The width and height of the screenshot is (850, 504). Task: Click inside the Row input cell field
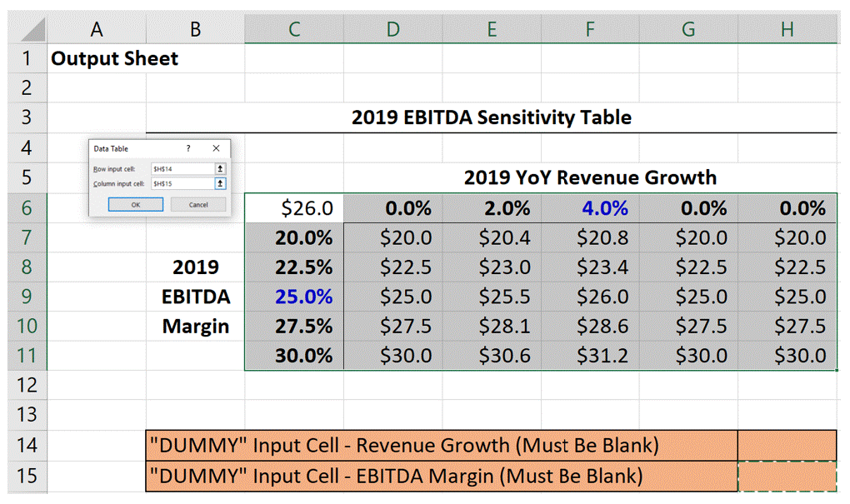[x=179, y=168]
